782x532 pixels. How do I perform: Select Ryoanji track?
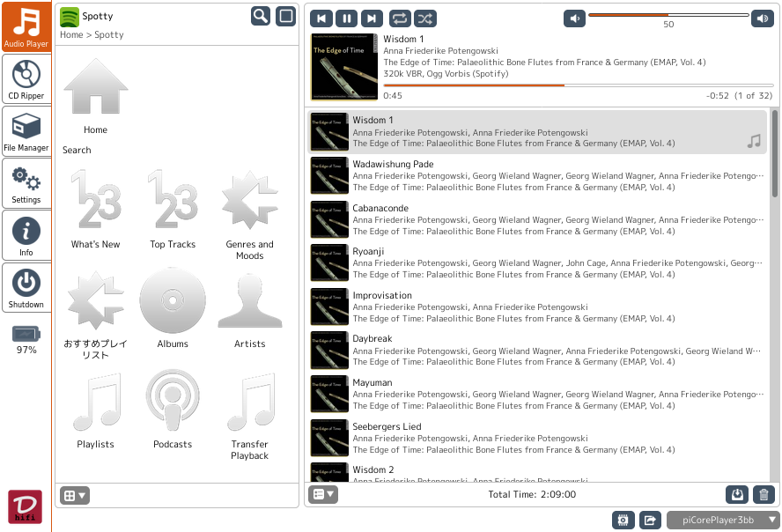(x=537, y=262)
